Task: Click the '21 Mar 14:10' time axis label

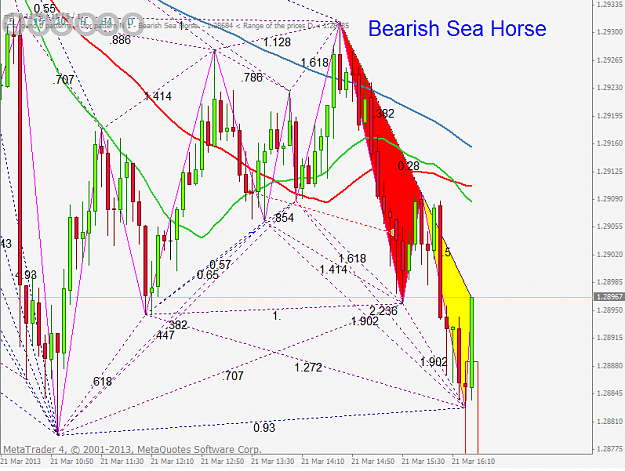Action: [x=323, y=461]
